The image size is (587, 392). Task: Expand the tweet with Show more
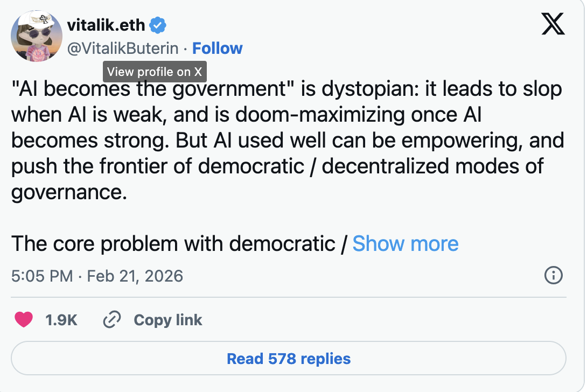406,244
